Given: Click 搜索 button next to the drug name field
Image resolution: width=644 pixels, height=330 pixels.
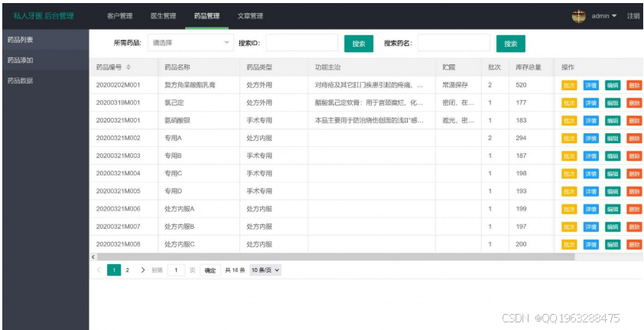Looking at the screenshot, I should tap(510, 44).
